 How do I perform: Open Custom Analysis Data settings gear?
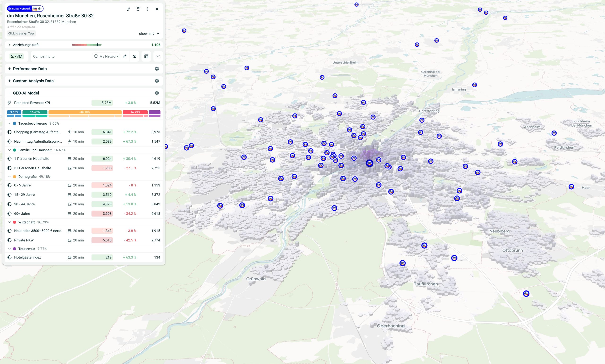click(157, 81)
